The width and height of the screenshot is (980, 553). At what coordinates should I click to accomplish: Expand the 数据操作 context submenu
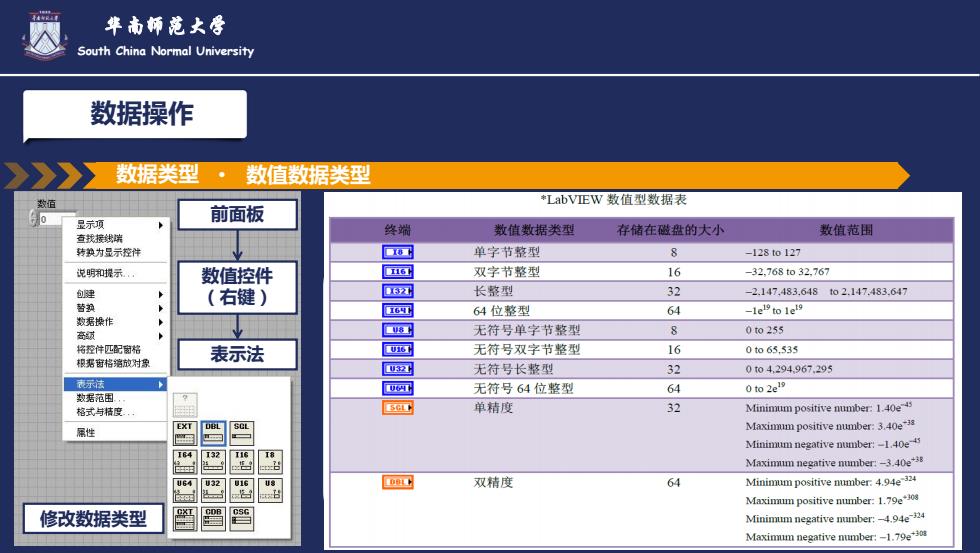pyautogui.click(x=116, y=321)
